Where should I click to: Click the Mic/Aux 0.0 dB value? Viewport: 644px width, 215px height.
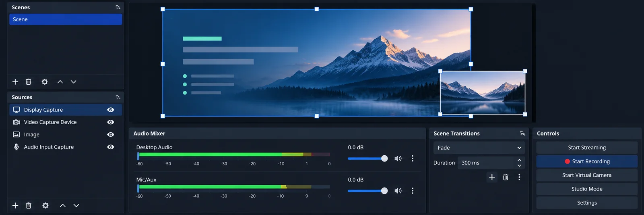pos(356,180)
